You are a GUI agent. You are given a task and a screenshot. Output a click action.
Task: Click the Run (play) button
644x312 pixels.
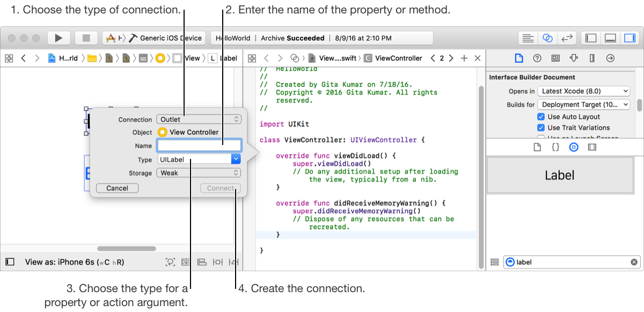point(59,38)
